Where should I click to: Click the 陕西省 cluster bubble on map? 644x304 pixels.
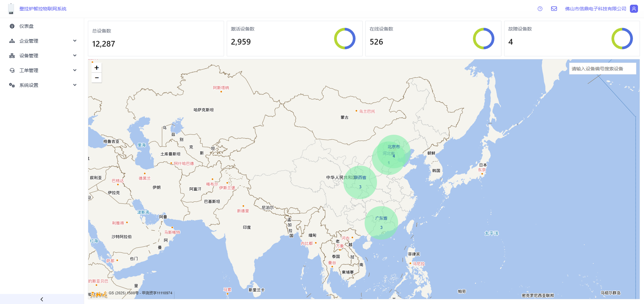coord(360,182)
